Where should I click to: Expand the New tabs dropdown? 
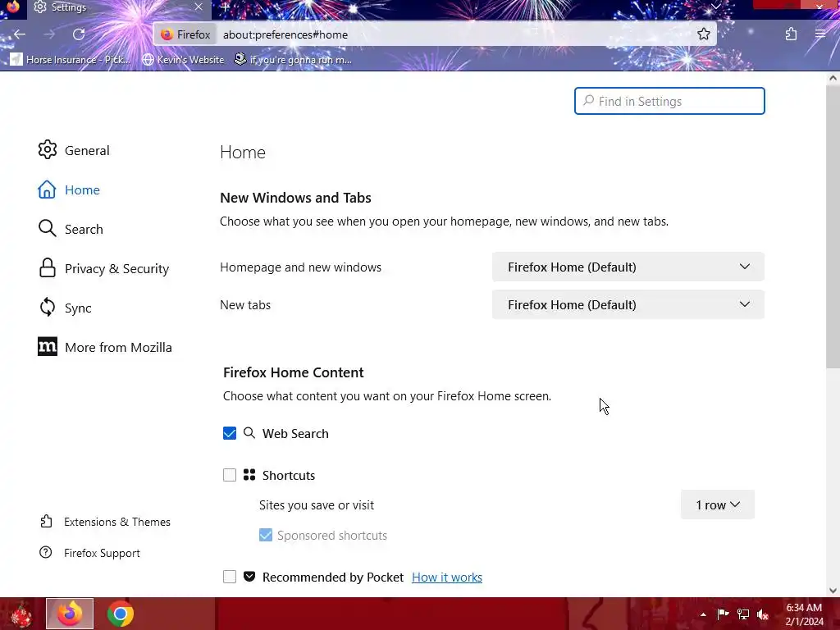coord(628,305)
